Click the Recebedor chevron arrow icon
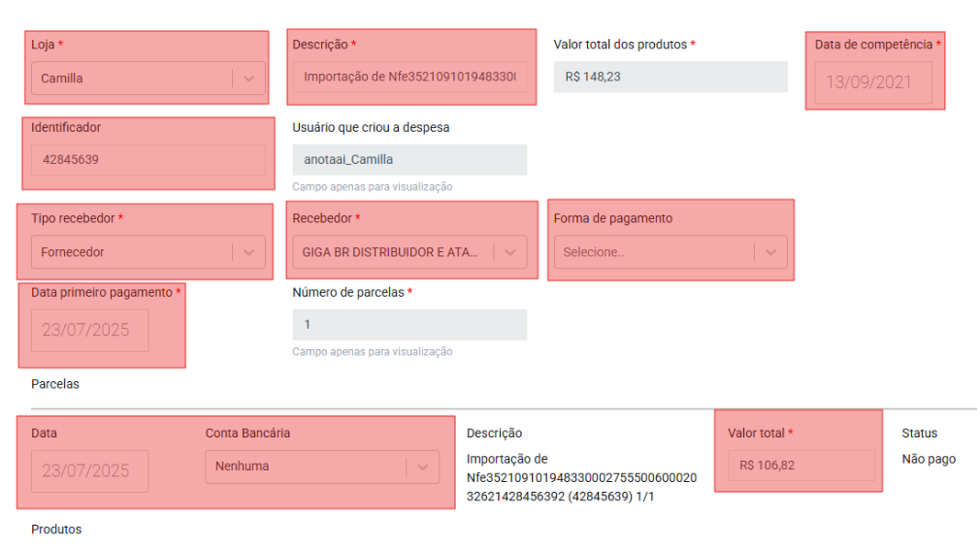Image resolution: width=980 pixels, height=548 pixels. [x=511, y=252]
